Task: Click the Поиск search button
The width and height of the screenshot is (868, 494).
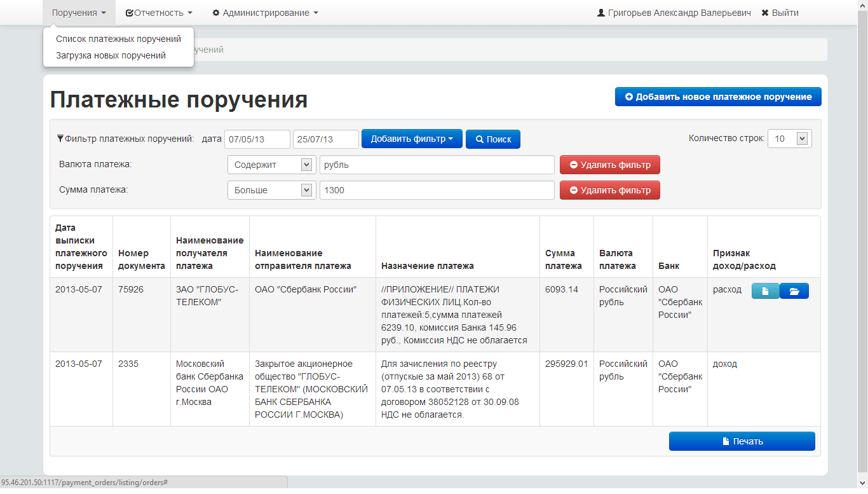Action: [493, 139]
